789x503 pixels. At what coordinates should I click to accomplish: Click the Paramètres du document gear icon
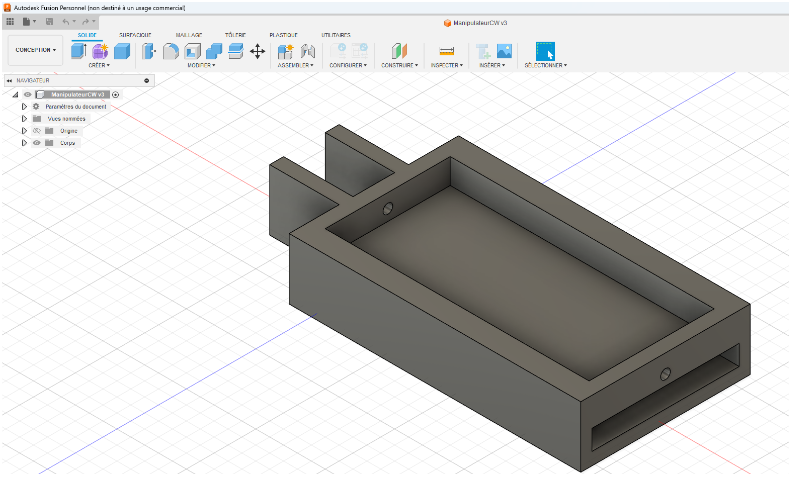[36, 107]
